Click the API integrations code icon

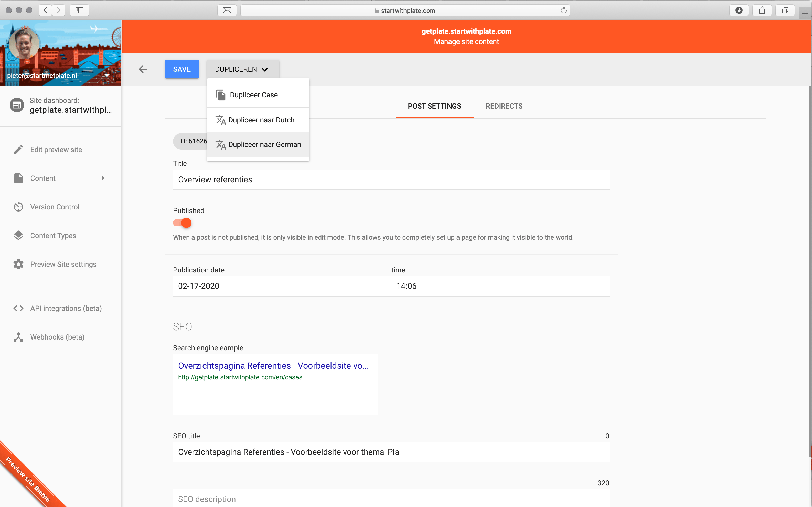[18, 308]
